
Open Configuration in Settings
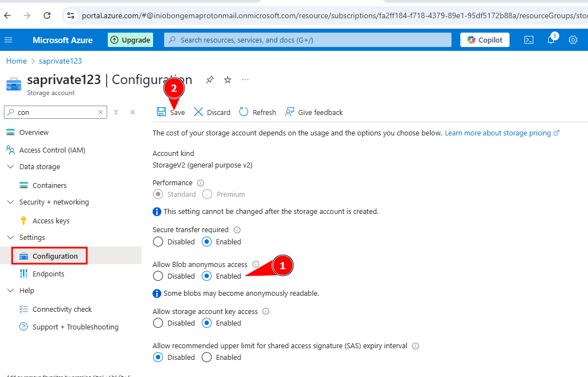click(55, 256)
